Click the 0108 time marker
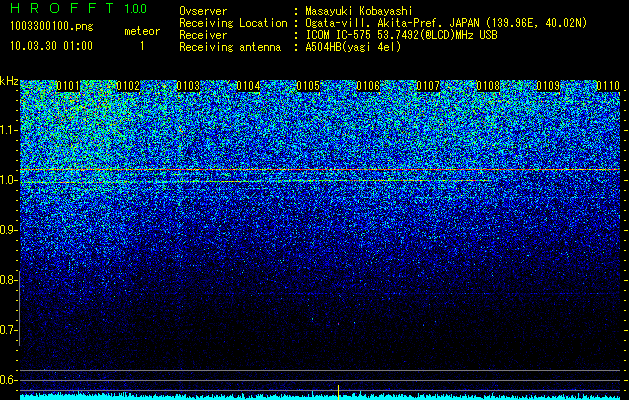629x400 pixels. click(488, 86)
